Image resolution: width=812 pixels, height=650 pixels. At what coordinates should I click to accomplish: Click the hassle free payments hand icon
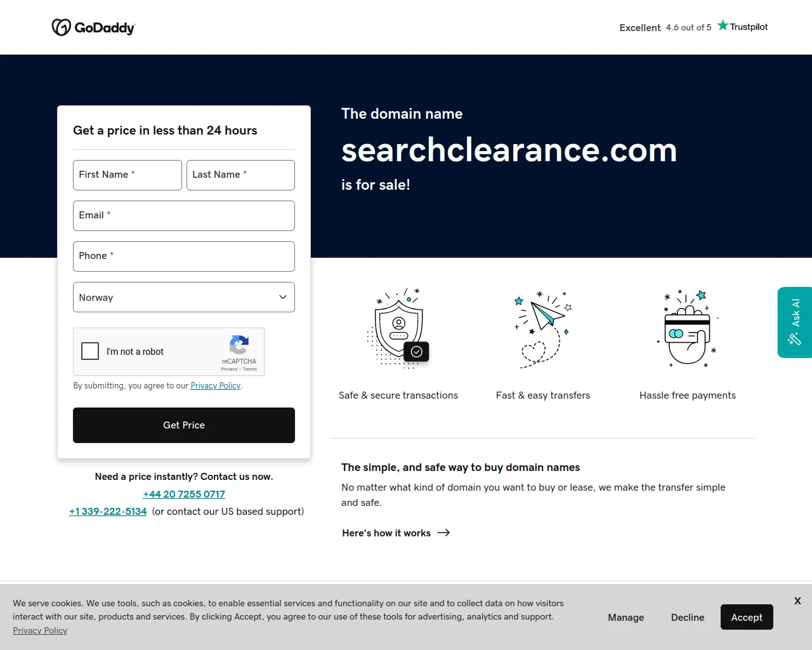point(687,329)
